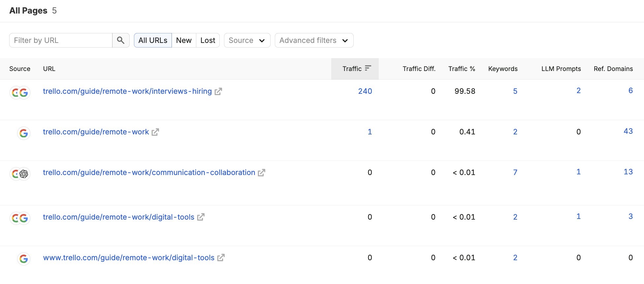Click ref. domains value 3 for digital-tools
The width and height of the screenshot is (644, 284).
630,216
